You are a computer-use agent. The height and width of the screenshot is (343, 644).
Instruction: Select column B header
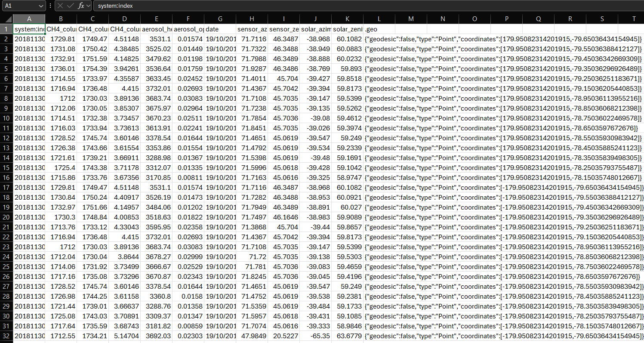[61, 19]
